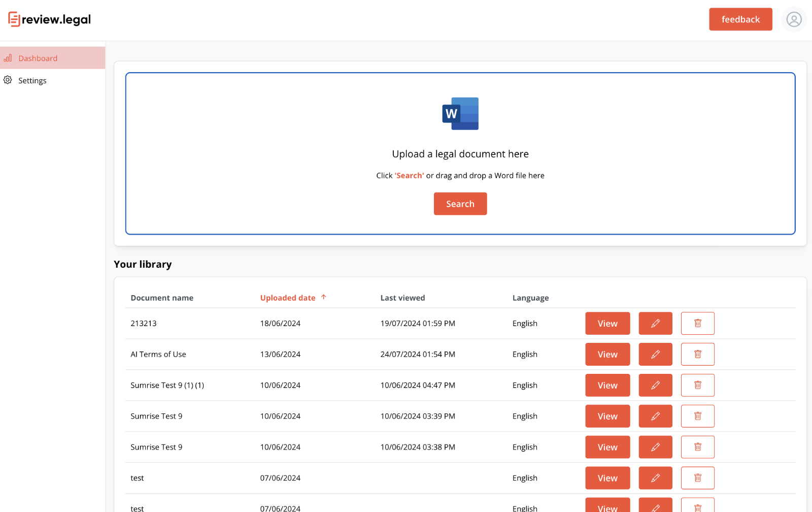Edit Sumrise Test 9 viewed at 03:38 PM

click(x=655, y=447)
